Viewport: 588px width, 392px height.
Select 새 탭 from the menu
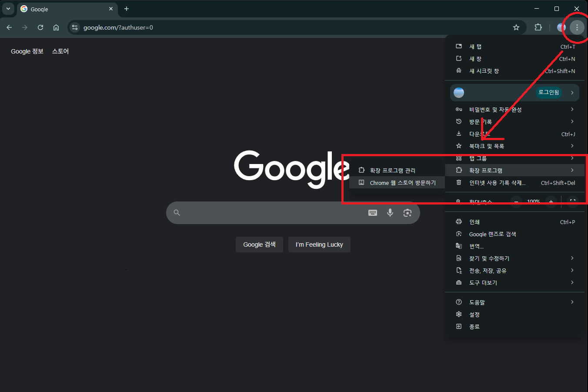pyautogui.click(x=515, y=47)
